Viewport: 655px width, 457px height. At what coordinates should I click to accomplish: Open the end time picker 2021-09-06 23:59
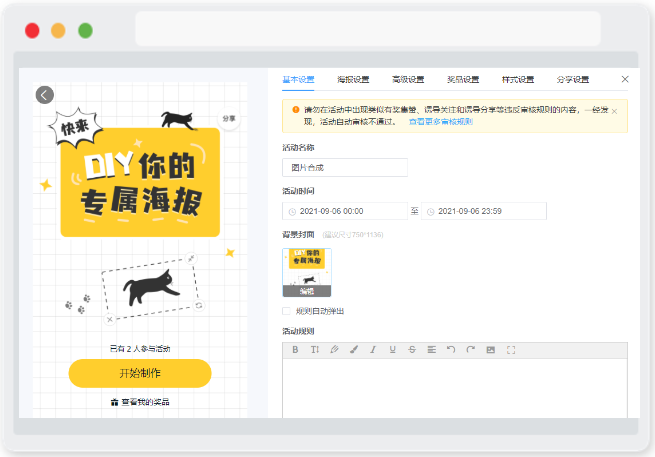(484, 211)
